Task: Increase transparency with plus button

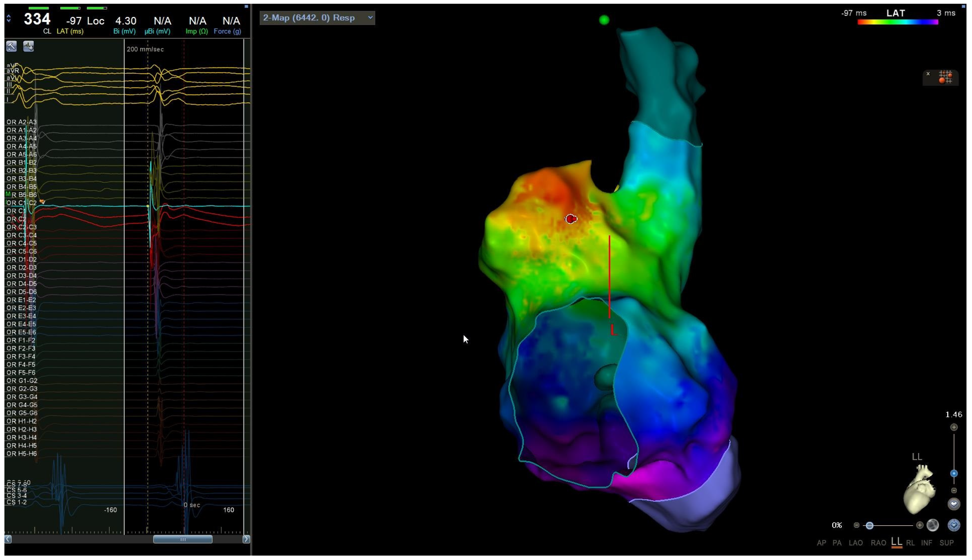Action: [x=919, y=525]
